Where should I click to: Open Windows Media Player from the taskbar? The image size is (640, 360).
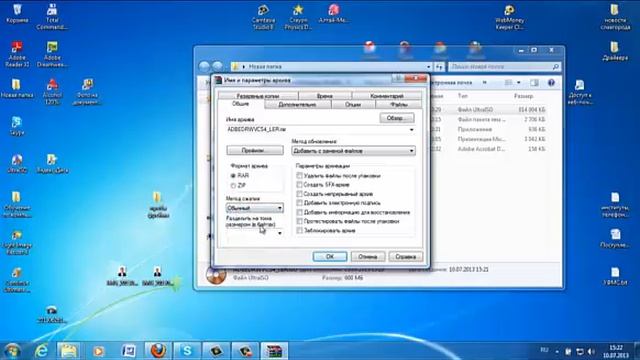coord(98,351)
